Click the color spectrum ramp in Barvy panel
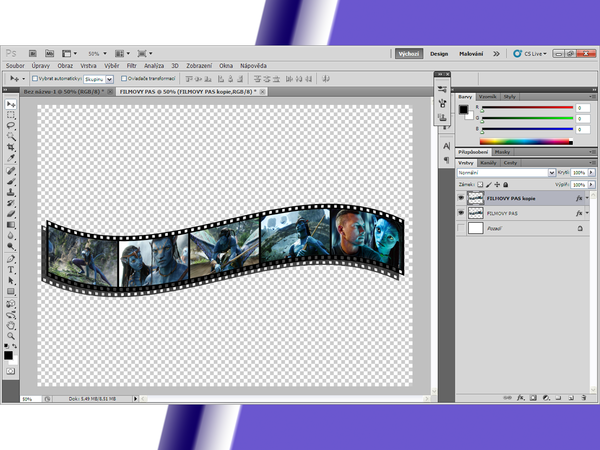 [527, 142]
